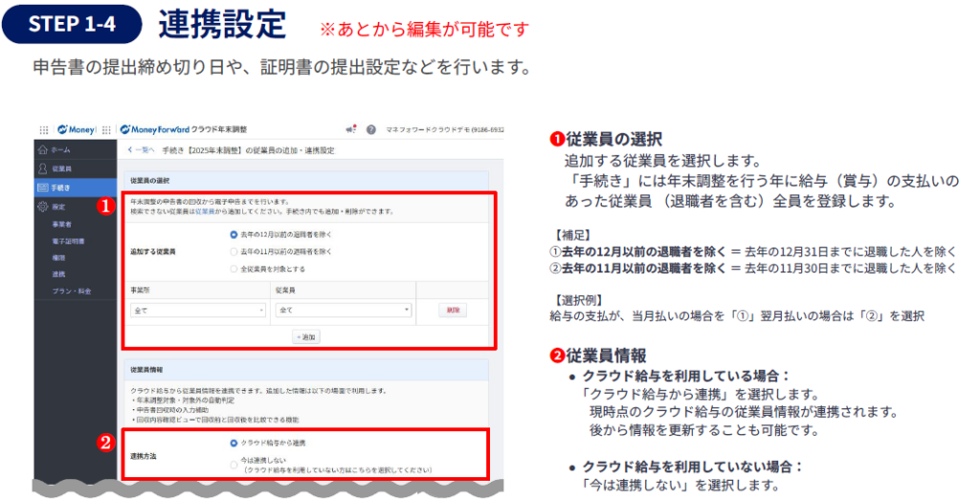
Task: Open the company account name in header
Action: (x=443, y=130)
